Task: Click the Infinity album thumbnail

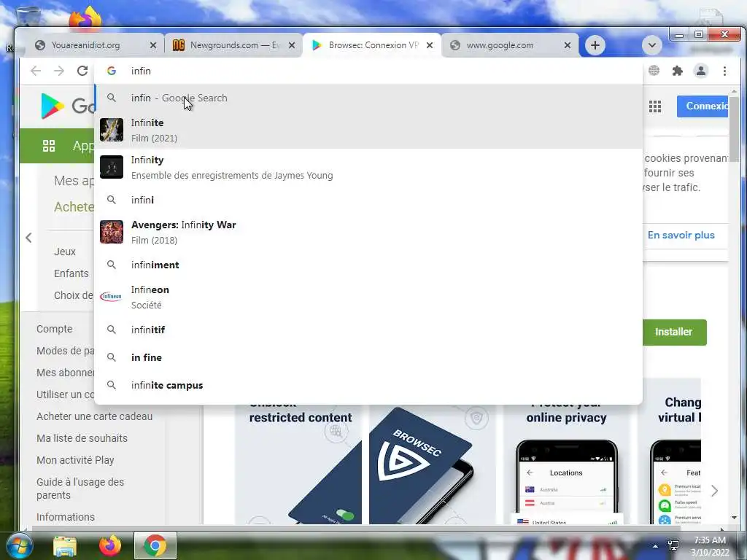Action: click(112, 167)
